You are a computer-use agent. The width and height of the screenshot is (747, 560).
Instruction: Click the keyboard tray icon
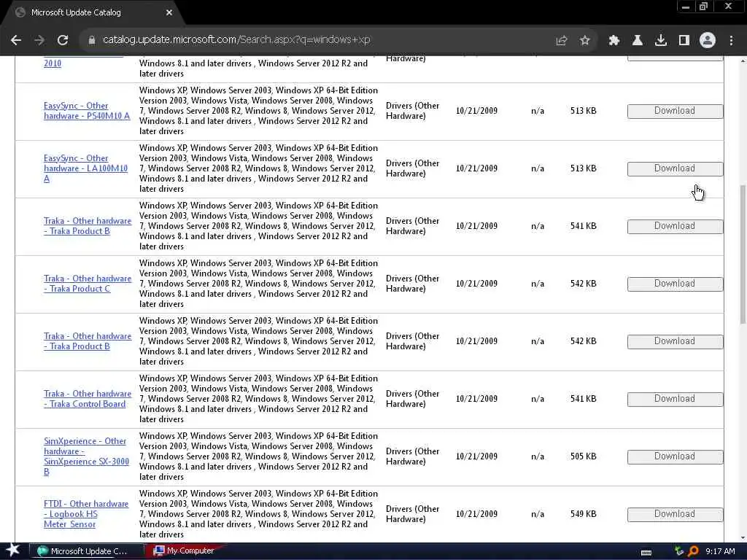pos(646,553)
